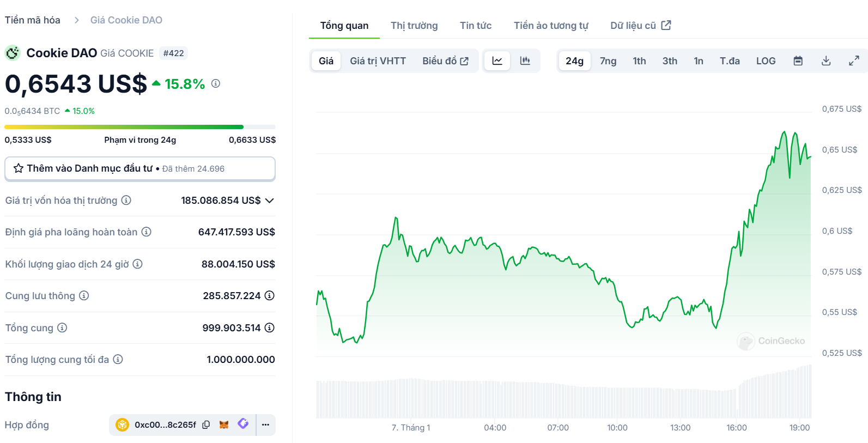Open Dữ liệu cũ historical data tab

[641, 26]
